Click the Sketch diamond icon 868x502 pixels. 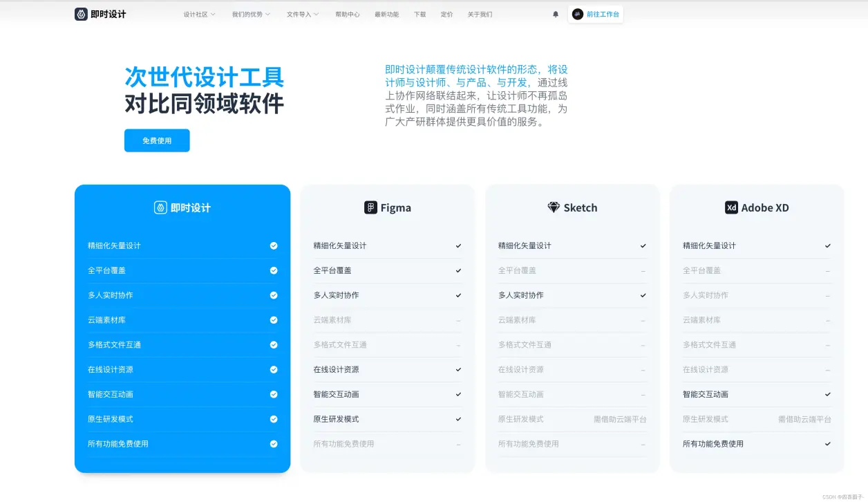click(x=554, y=207)
